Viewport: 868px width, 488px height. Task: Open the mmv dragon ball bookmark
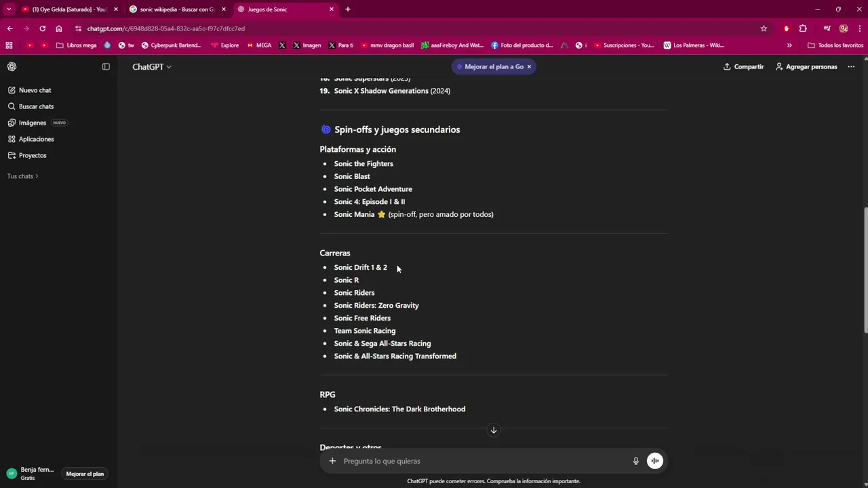(x=387, y=45)
